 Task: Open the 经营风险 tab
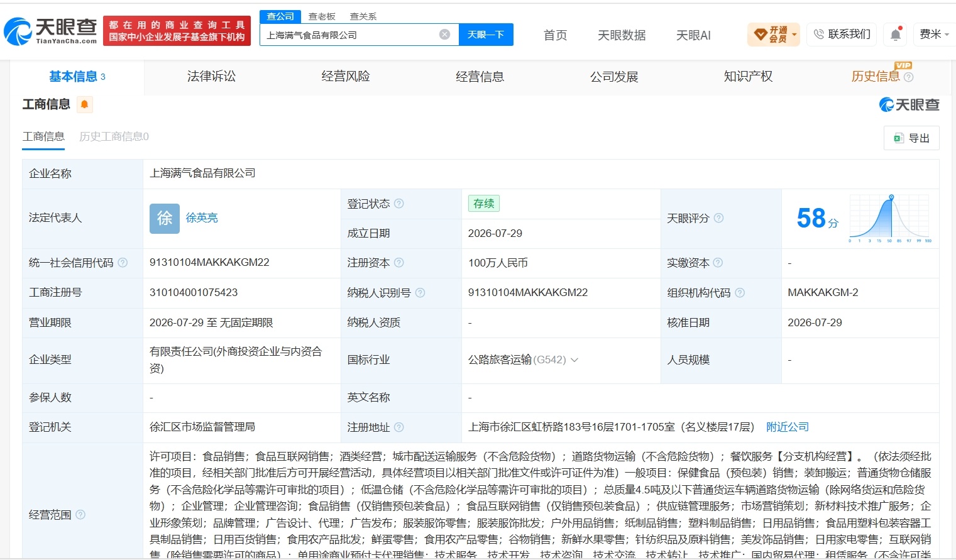pyautogui.click(x=346, y=77)
